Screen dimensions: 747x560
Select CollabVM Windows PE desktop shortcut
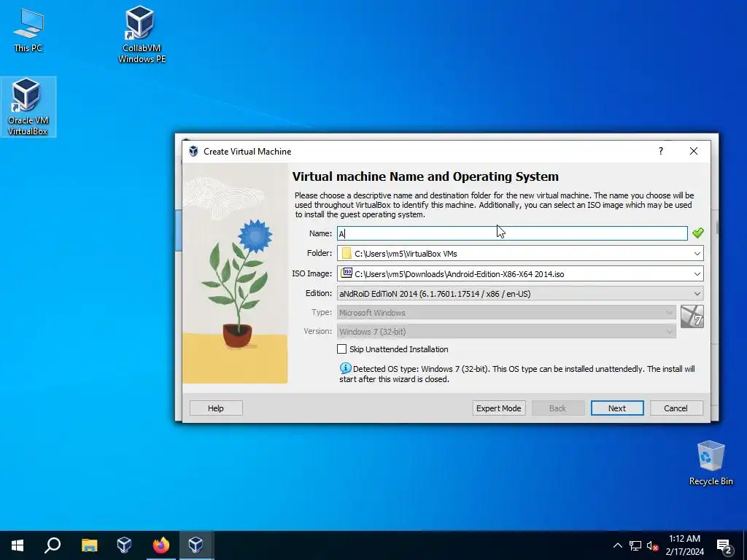(142, 34)
